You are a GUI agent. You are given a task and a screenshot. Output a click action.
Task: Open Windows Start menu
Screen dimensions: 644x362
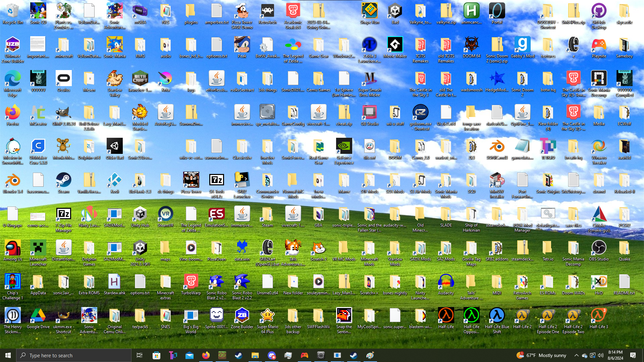(8, 355)
